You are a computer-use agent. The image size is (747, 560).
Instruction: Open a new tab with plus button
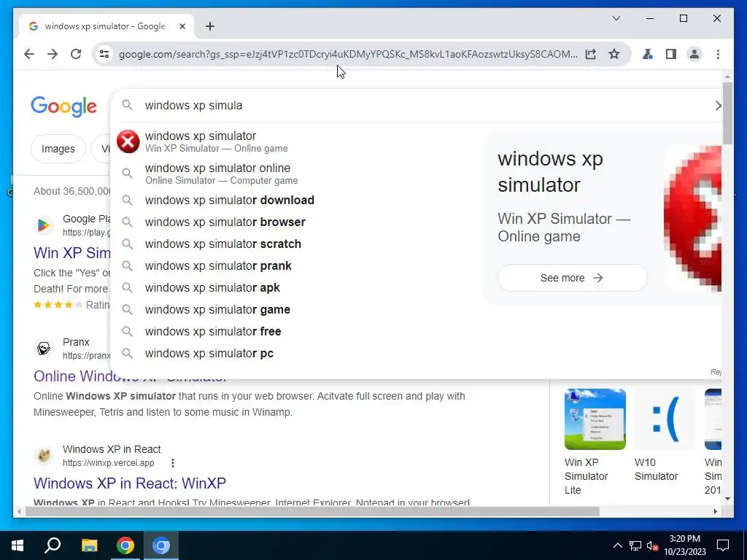tap(210, 26)
